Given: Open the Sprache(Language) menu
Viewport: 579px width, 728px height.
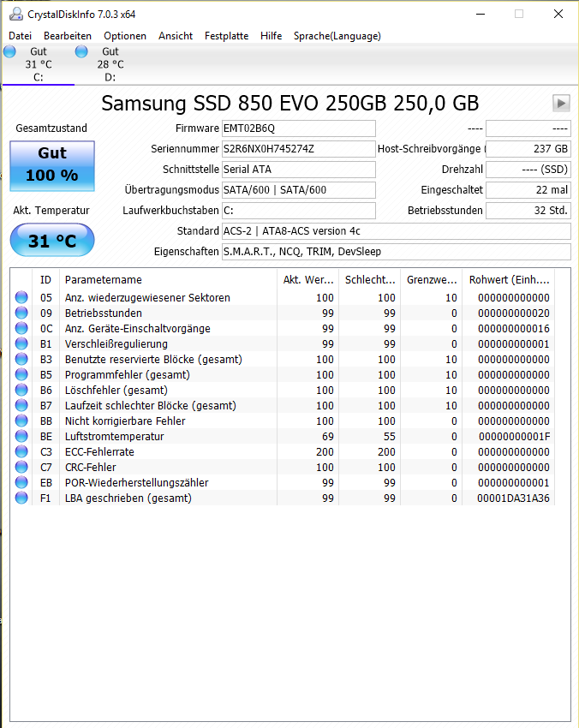Looking at the screenshot, I should [x=337, y=36].
